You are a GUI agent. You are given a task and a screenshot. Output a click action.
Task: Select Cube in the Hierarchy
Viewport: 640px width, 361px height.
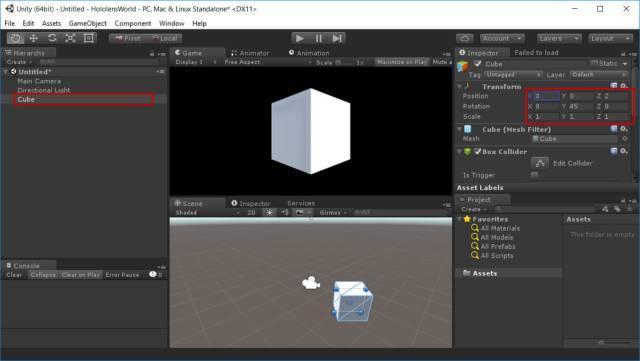[x=83, y=99]
